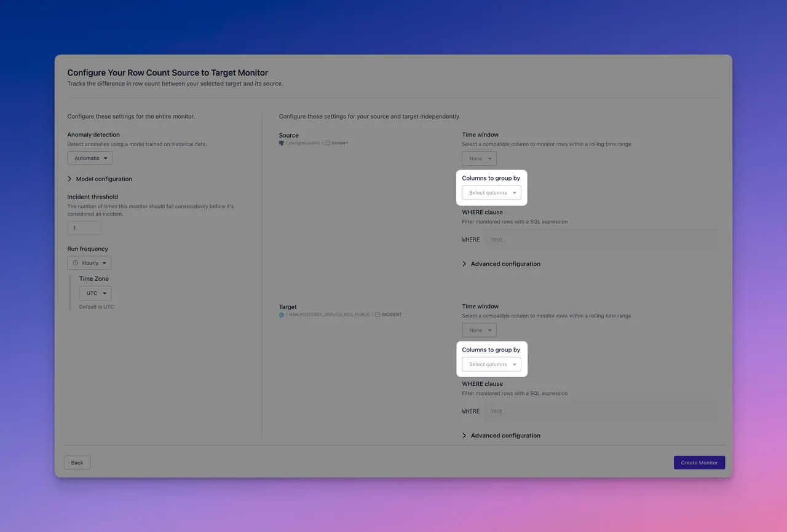
Task: Expand Source Advanced configuration
Action: pyautogui.click(x=501, y=264)
